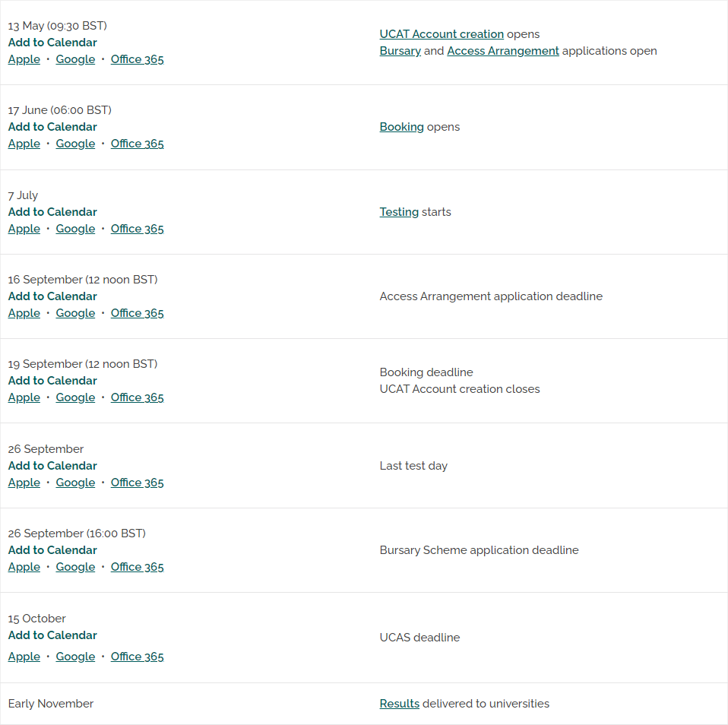
Task: Add 19 September deadline to Google calendar
Action: click(x=75, y=397)
